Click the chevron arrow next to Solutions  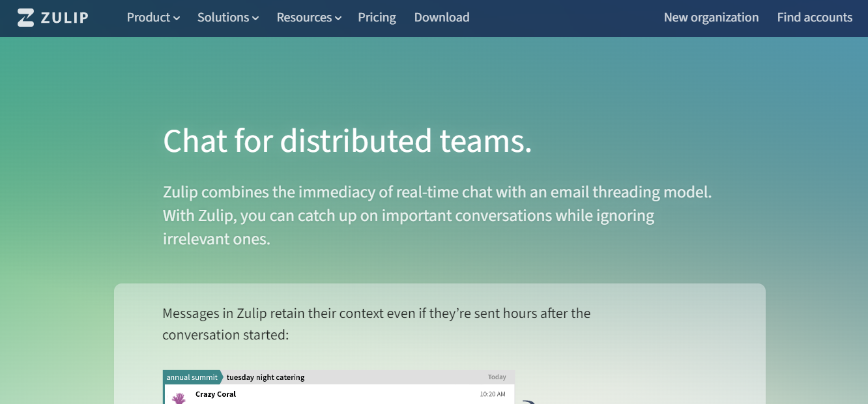coord(255,18)
